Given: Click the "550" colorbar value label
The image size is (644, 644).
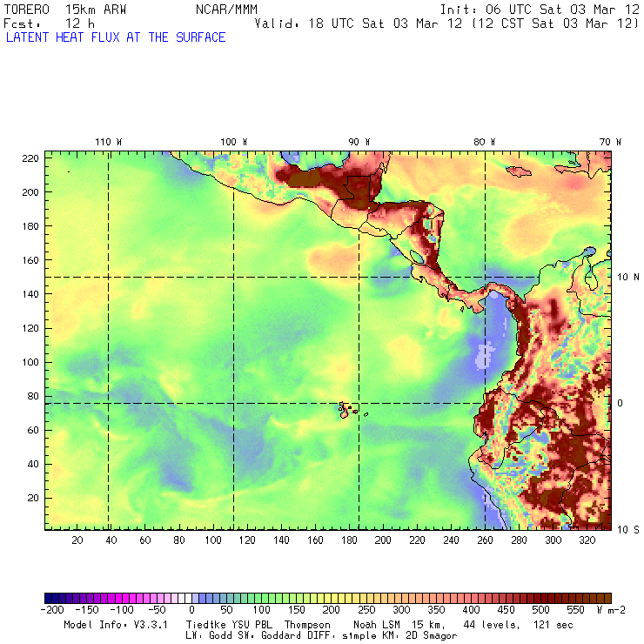Looking at the screenshot, I should pos(576,610).
